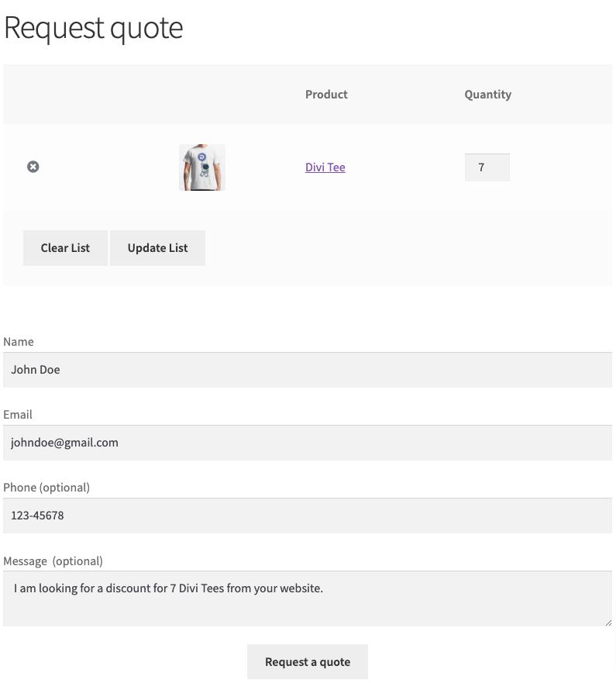Focus the Email field with johndoe@gmail.com
The height and width of the screenshot is (683, 616).
[x=308, y=443]
